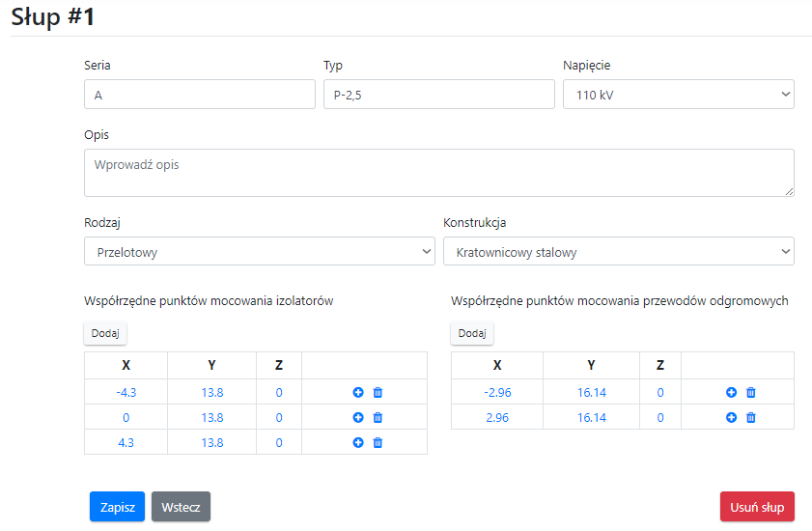The image size is (812, 531).
Task: Open Konstrukcja Kratownicowy stalowy dropdown
Action: 618,252
